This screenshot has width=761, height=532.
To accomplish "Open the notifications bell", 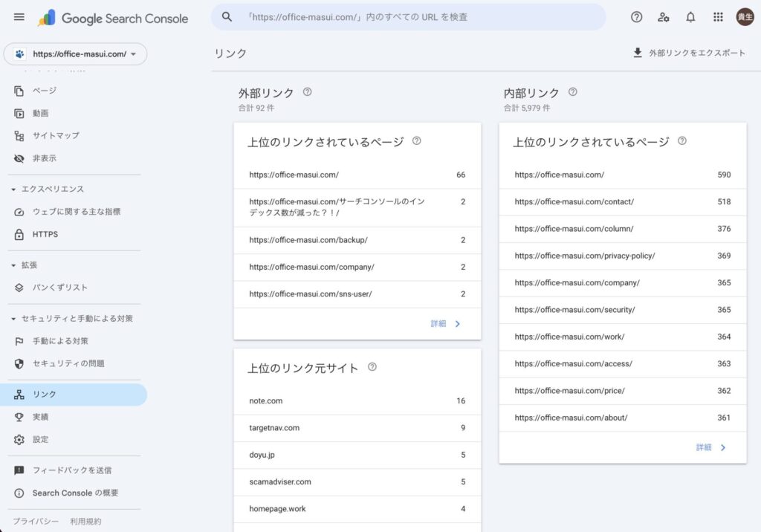I will pyautogui.click(x=690, y=17).
